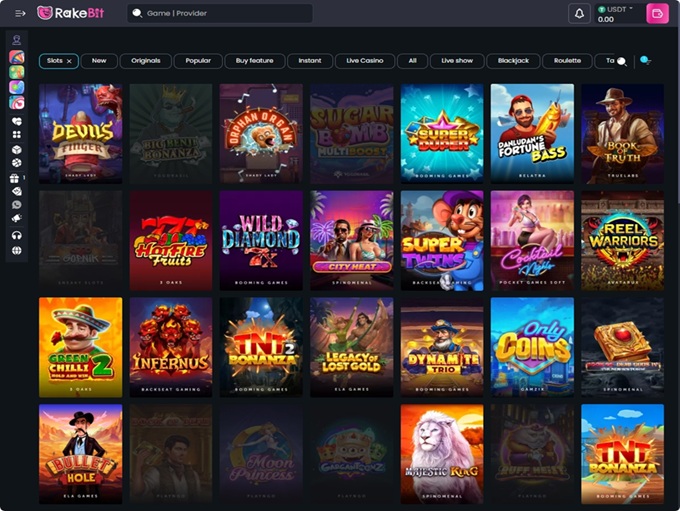Open the Super Duper game

(x=442, y=134)
